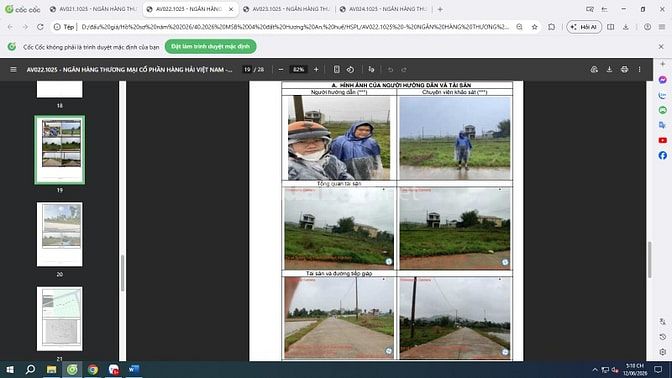Open the PDF viewer more-options menu
The height and width of the screenshot is (378, 672).
click(639, 69)
